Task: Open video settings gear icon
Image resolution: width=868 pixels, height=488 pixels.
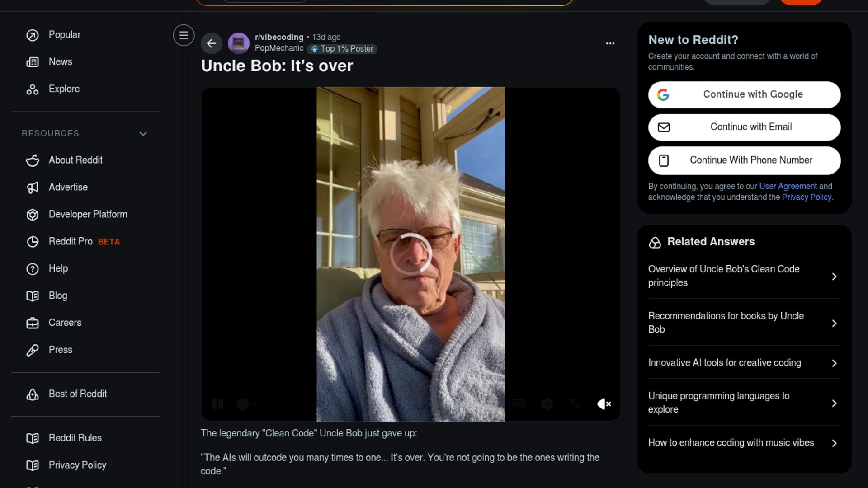Action: point(547,404)
